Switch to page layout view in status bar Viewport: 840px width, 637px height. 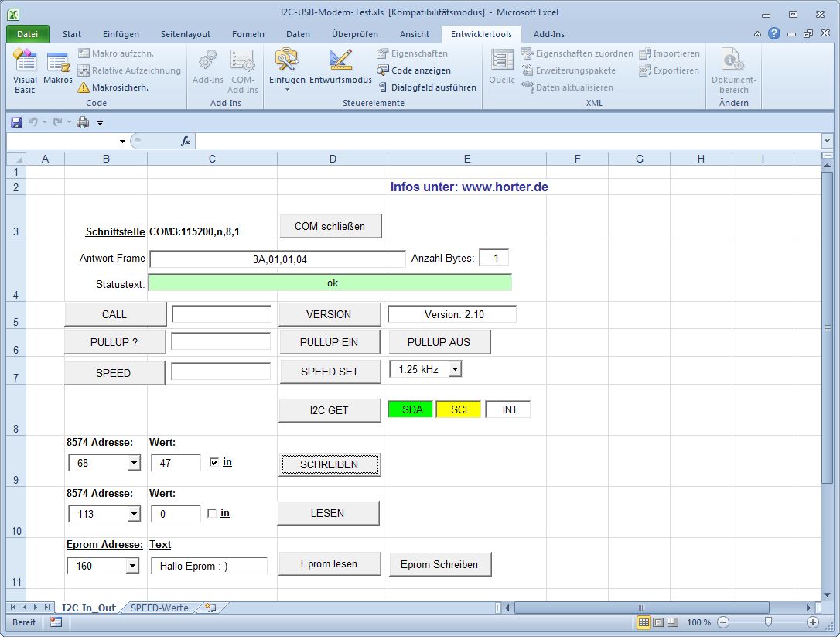coord(658,622)
